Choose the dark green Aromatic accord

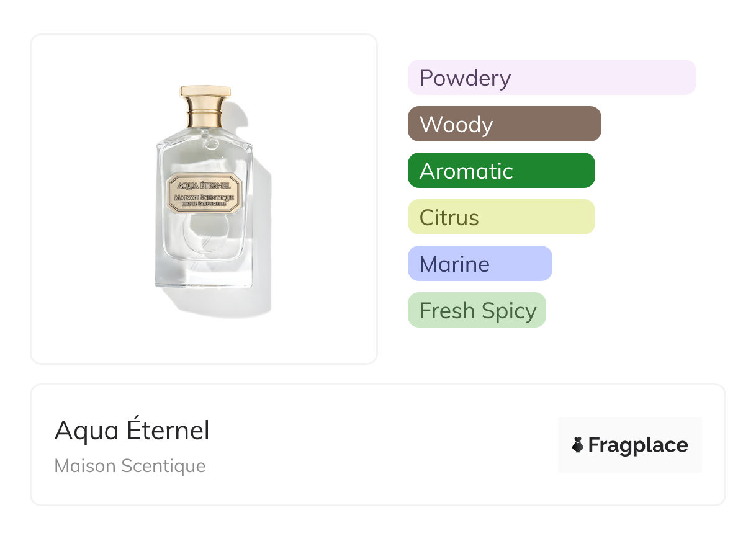[x=501, y=171]
